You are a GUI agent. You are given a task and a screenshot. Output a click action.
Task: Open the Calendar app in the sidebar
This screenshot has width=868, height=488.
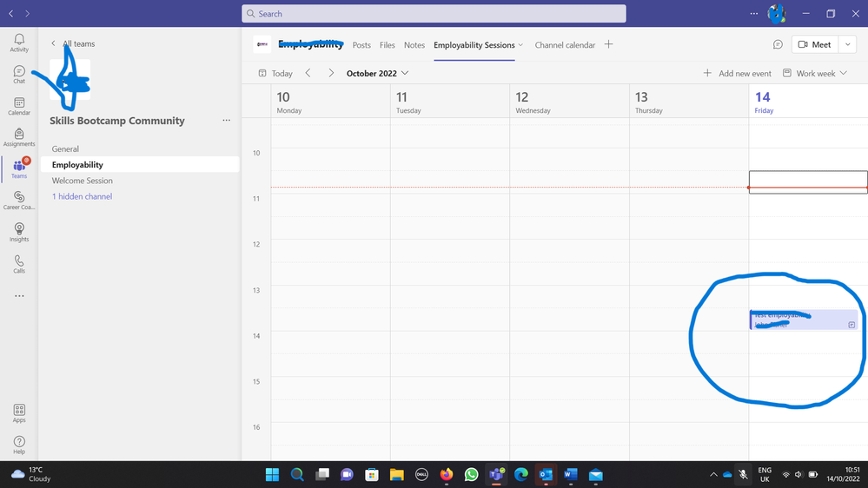coord(19,106)
